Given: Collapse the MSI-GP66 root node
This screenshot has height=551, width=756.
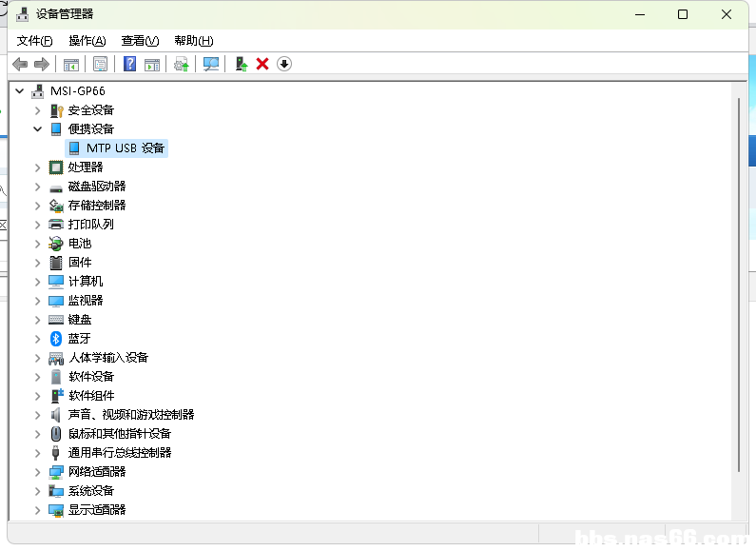Looking at the screenshot, I should coord(20,91).
